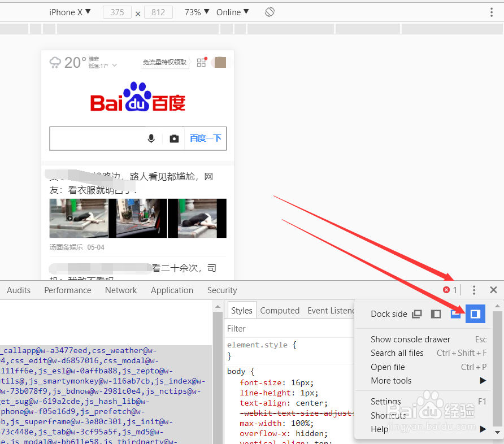This screenshot has height=444, width=504.
Task: Switch to the Security tab
Action: pos(222,290)
